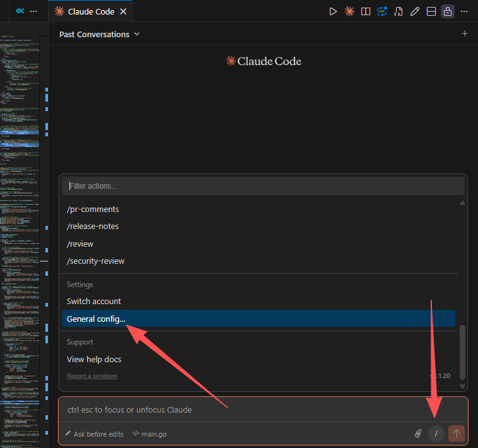The width and height of the screenshot is (478, 448).
Task: Click the Support section header
Action: [80, 342]
